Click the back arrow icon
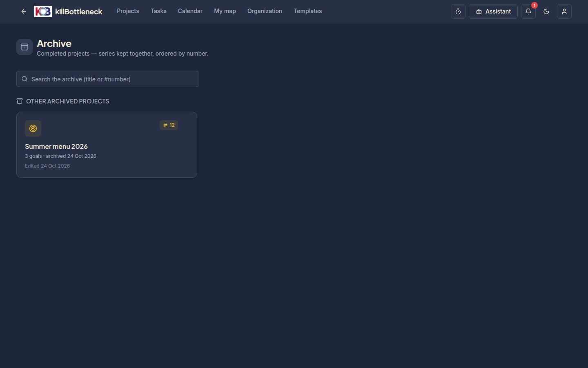588x368 pixels. click(x=24, y=11)
